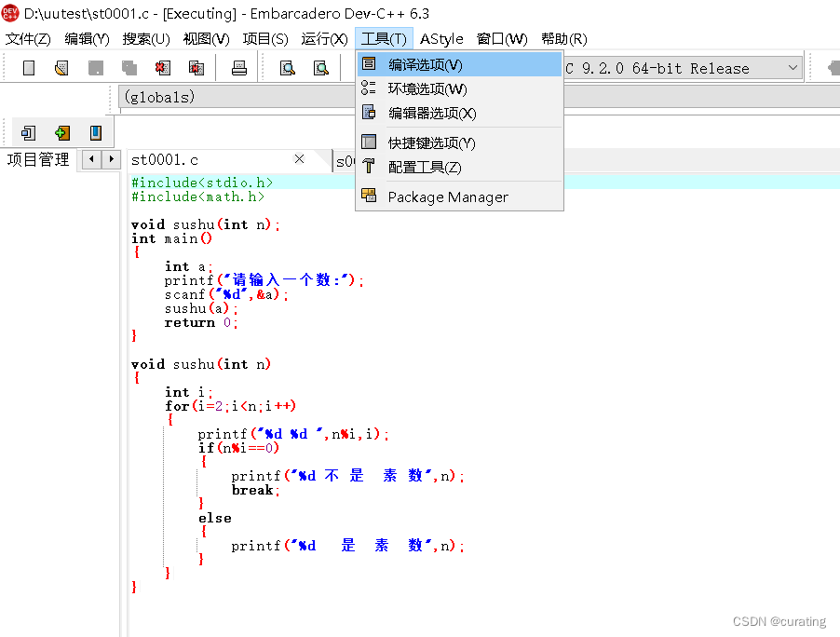Viewport: 840px width, 637px height.
Task: Click the sushu(a); call line
Action: (x=201, y=308)
